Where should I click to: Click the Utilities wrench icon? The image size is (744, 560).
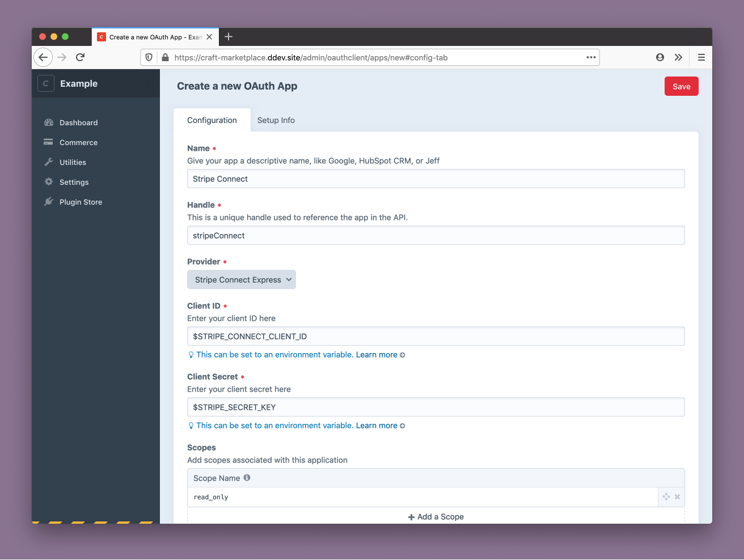[49, 162]
